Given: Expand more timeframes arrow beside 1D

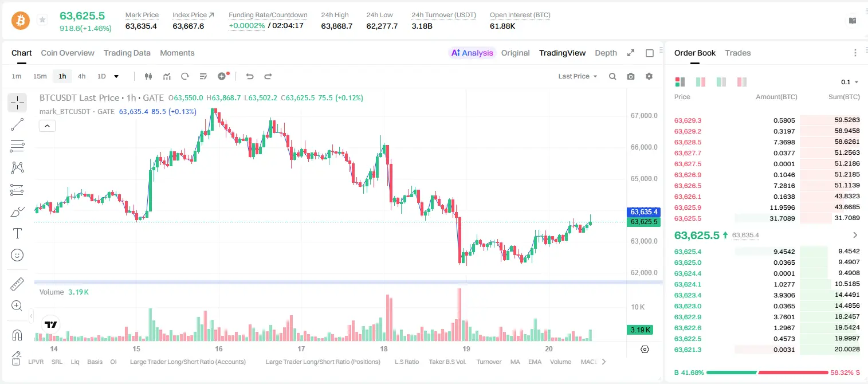Looking at the screenshot, I should coord(116,76).
